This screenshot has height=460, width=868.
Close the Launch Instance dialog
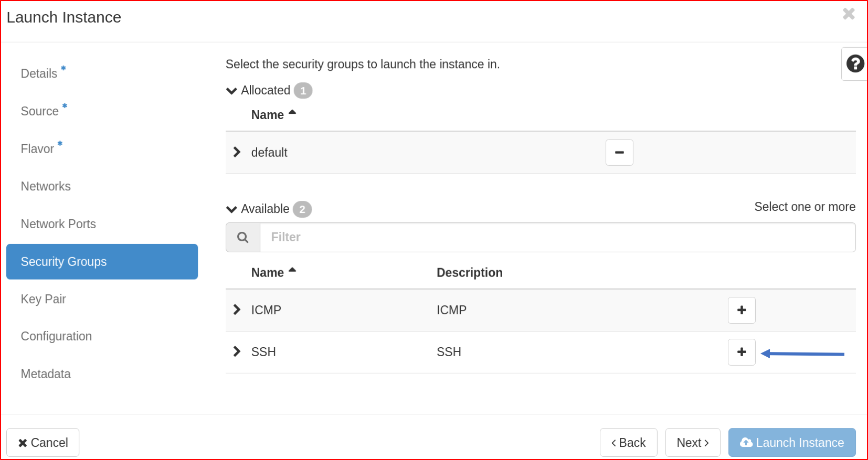tap(849, 14)
